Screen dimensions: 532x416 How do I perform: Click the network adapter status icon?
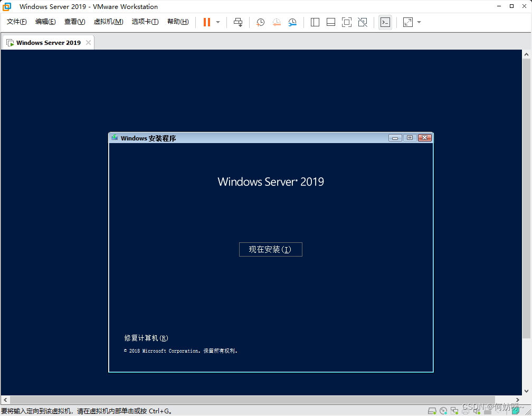454,411
